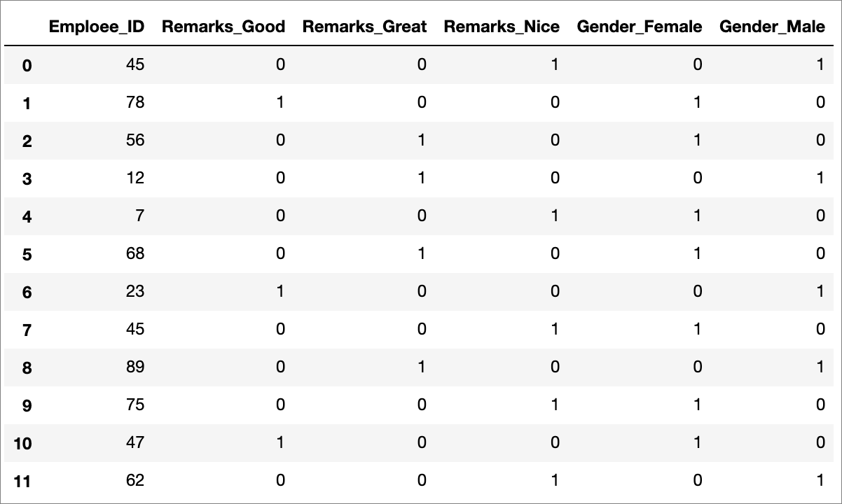Click Emploee_ID value 78
This screenshot has width=842, height=504.
(x=135, y=102)
